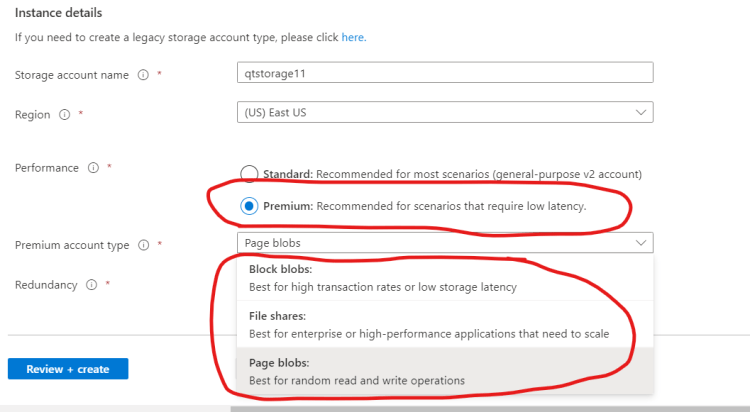
Task: Select the Premium performance radio button
Action: pos(249,206)
